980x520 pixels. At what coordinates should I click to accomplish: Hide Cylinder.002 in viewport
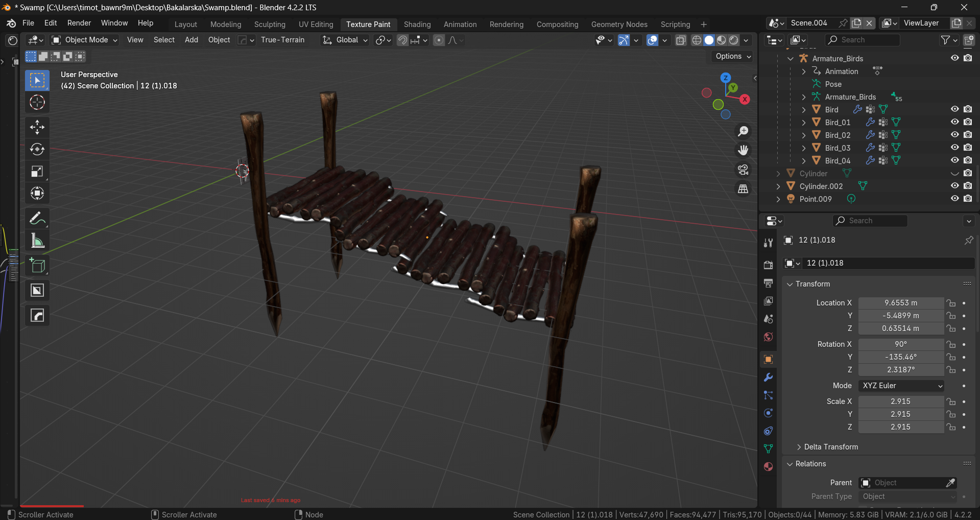[x=954, y=186]
